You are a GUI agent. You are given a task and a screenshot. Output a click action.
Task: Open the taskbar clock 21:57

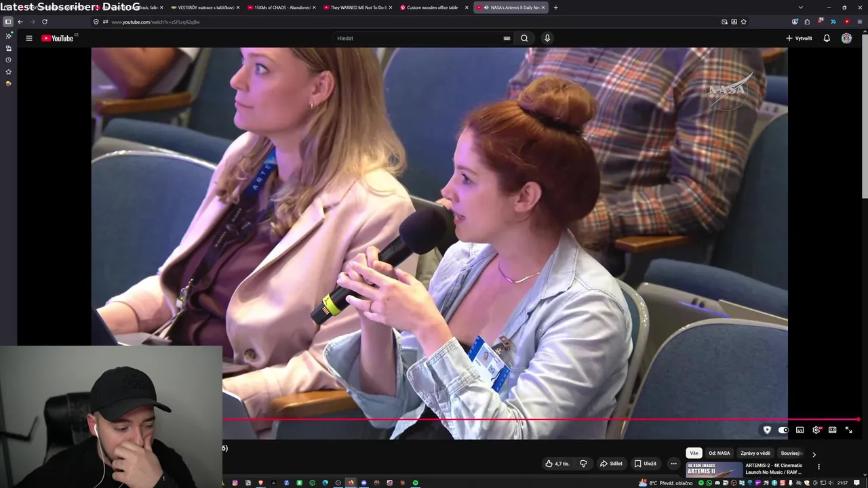[x=842, y=483]
